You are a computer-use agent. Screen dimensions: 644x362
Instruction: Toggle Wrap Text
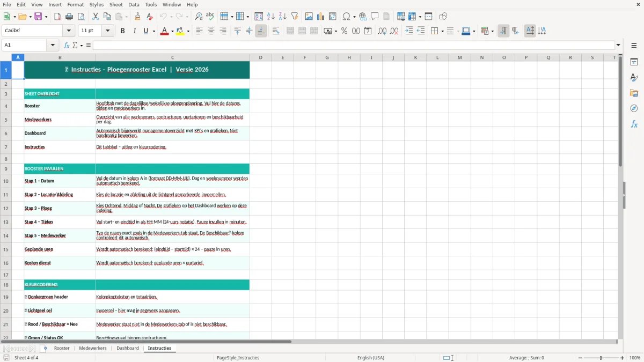[x=276, y=31]
